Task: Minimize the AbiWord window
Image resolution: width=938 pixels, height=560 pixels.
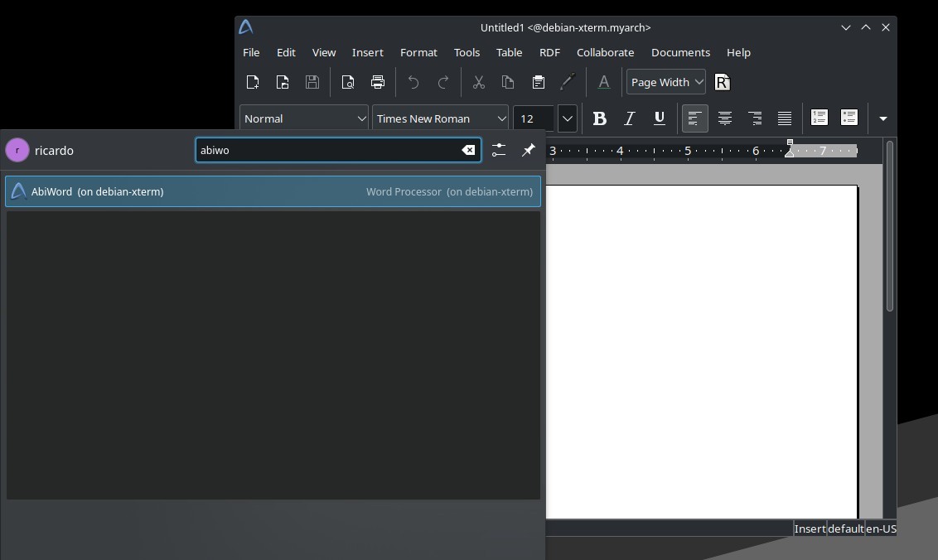Action: (846, 27)
